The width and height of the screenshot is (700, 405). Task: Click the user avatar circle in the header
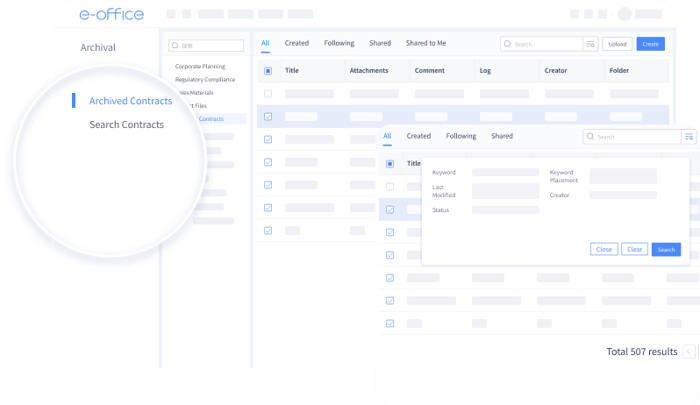(x=624, y=14)
